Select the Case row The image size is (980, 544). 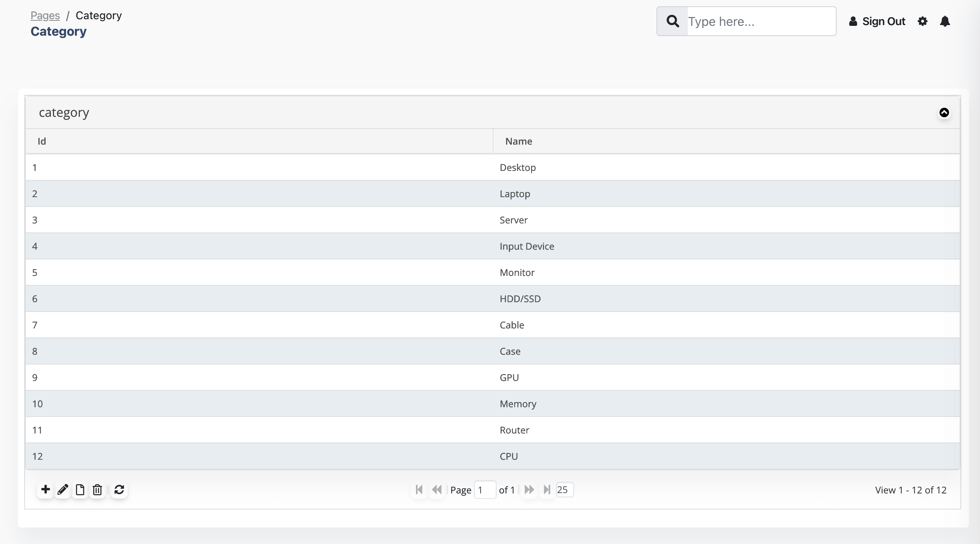pyautogui.click(x=493, y=351)
